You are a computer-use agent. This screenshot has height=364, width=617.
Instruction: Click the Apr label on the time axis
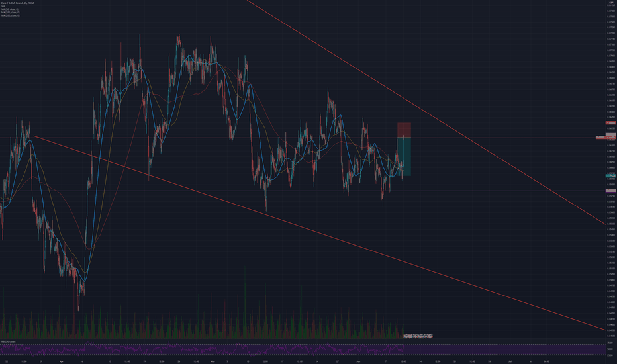tap(62, 361)
